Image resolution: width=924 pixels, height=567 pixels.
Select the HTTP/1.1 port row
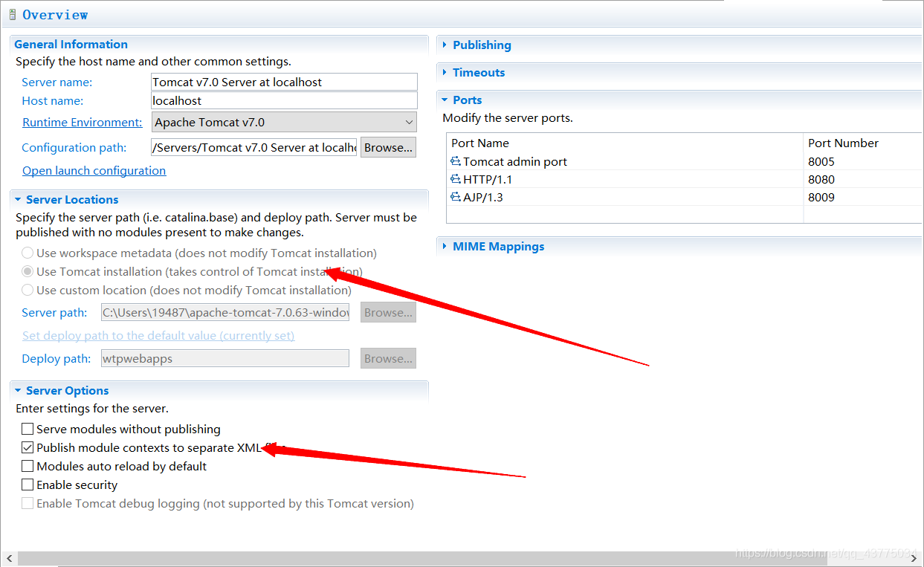tap(684, 179)
